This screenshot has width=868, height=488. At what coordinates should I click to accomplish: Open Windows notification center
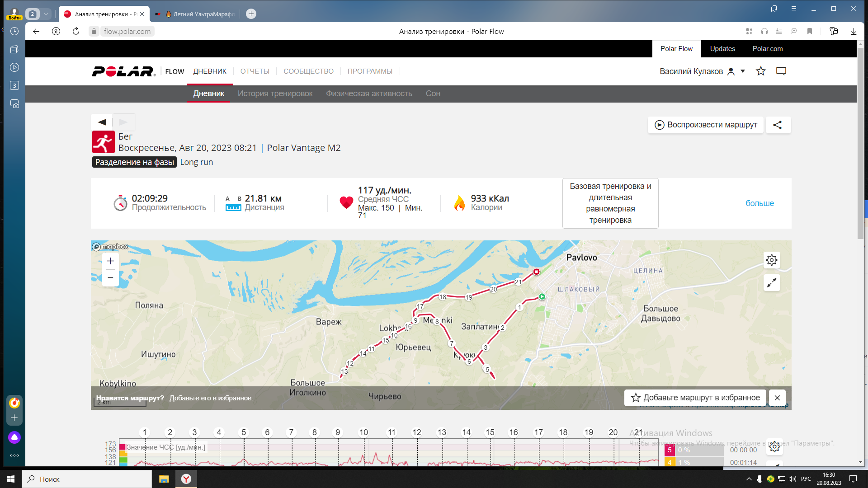click(853, 479)
